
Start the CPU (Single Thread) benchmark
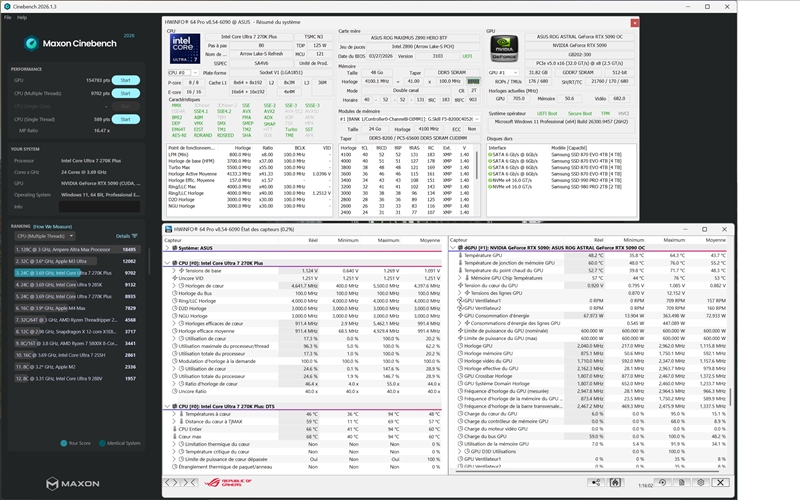pos(126,119)
